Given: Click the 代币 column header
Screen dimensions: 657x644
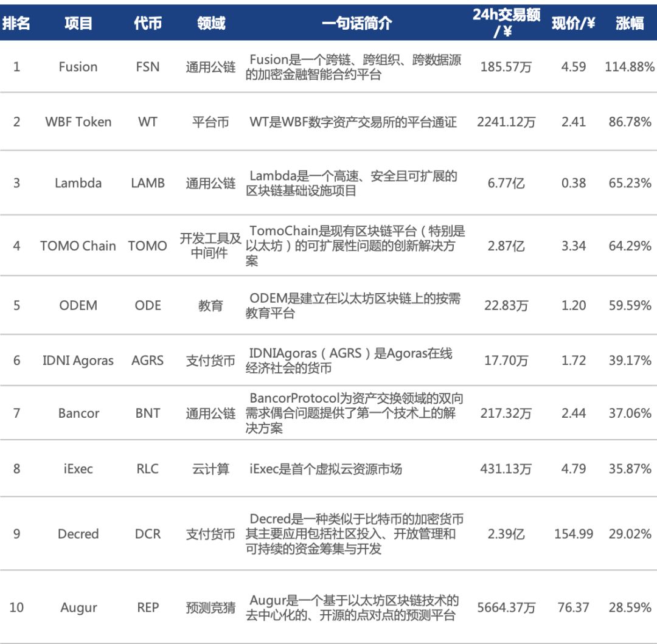Looking at the screenshot, I should 147,23.
